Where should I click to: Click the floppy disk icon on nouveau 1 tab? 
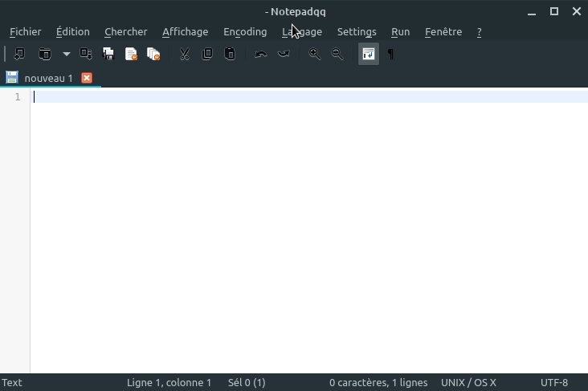coord(11,78)
